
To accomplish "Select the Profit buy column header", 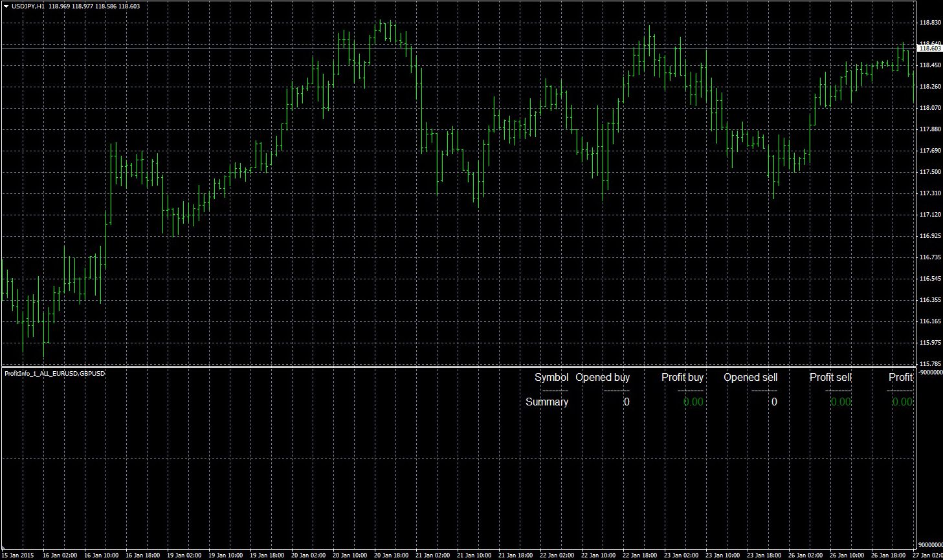I will (x=682, y=377).
